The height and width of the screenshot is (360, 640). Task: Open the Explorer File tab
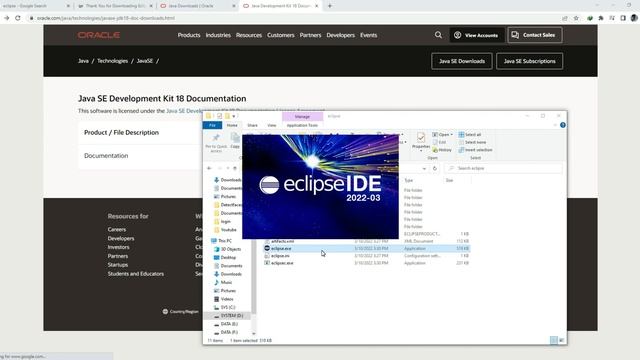pyautogui.click(x=212, y=125)
